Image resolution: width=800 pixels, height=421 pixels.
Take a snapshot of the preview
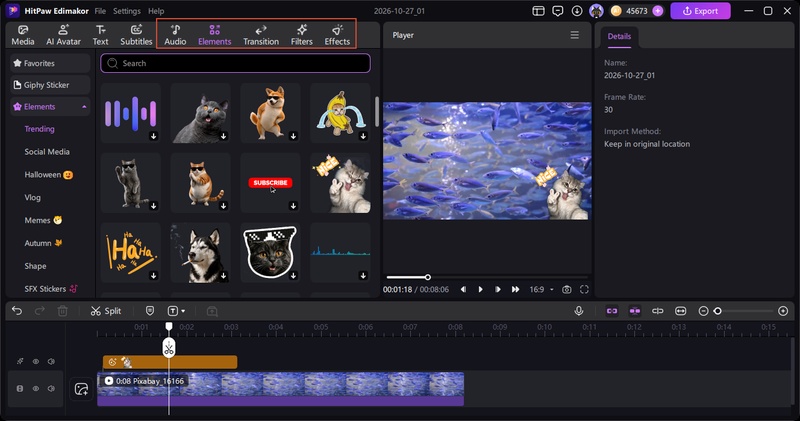(566, 289)
